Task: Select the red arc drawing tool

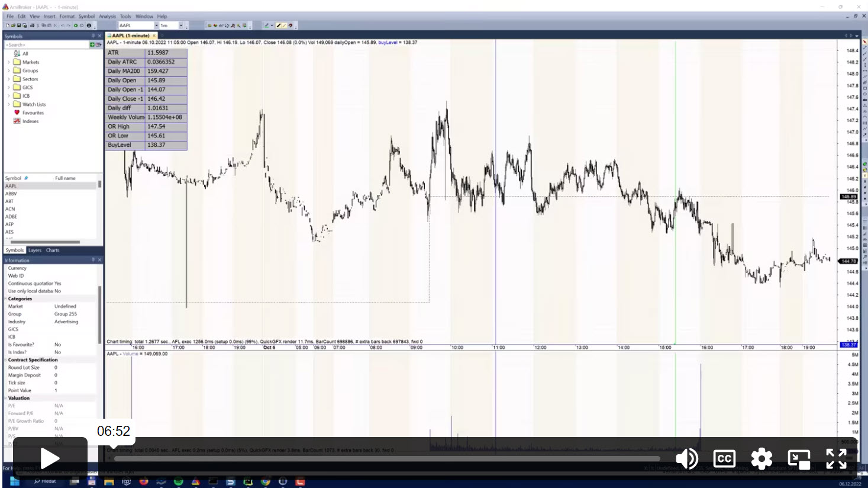Action: (x=291, y=25)
